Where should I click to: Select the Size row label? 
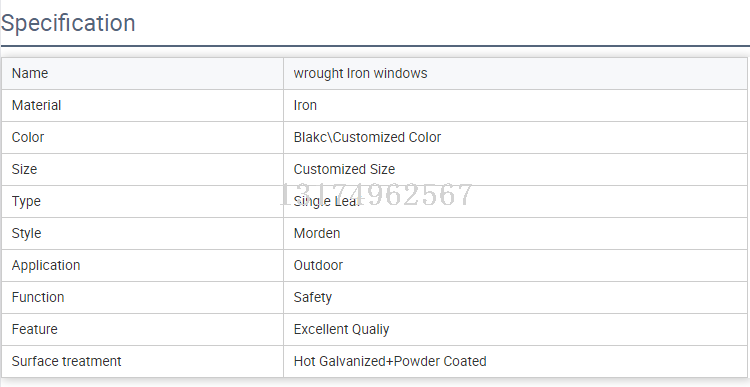pos(24,169)
